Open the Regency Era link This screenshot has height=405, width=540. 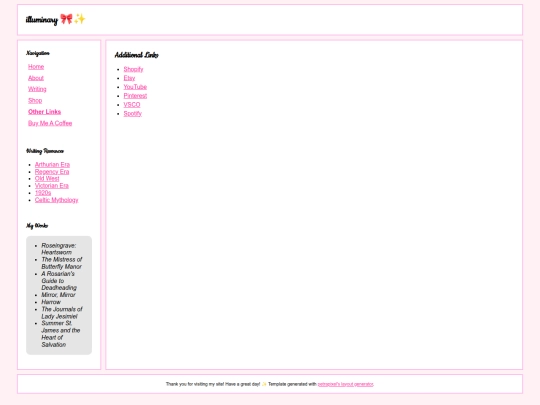[x=52, y=172]
